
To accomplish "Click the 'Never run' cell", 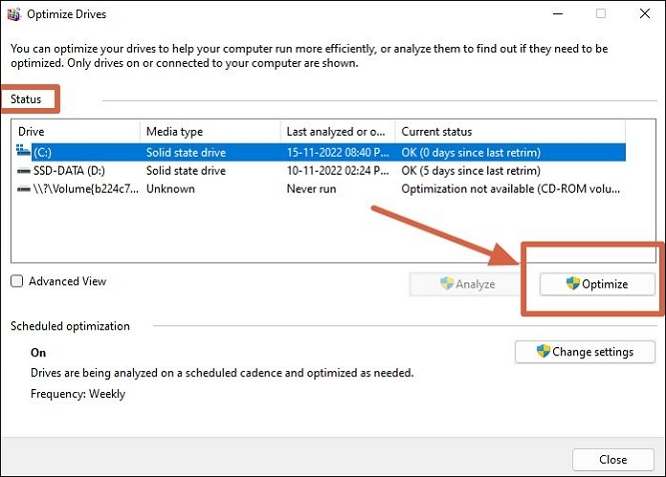I will (x=311, y=189).
